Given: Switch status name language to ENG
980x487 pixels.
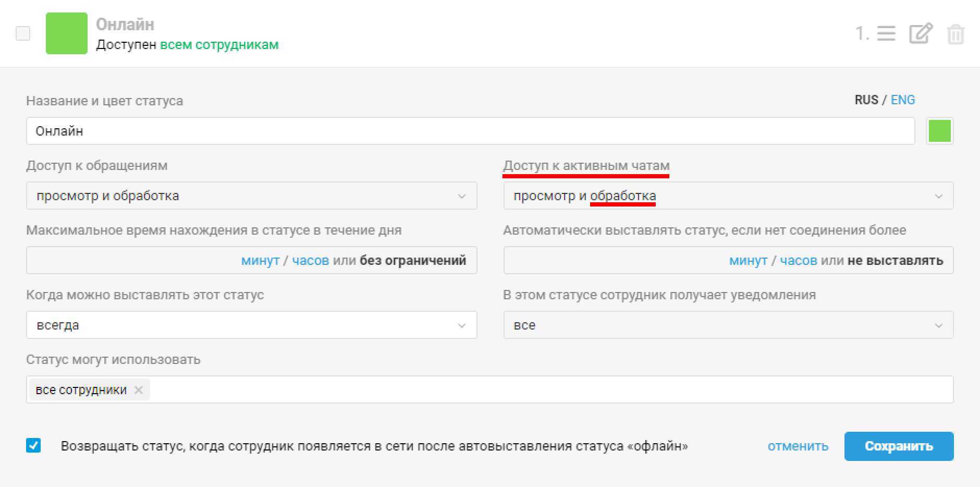Looking at the screenshot, I should pos(903,100).
